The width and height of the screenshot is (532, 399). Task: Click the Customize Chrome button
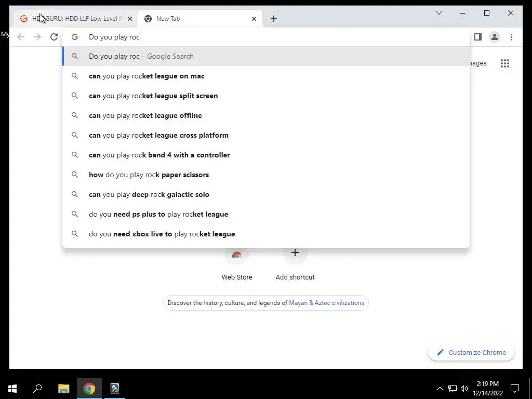tap(471, 353)
